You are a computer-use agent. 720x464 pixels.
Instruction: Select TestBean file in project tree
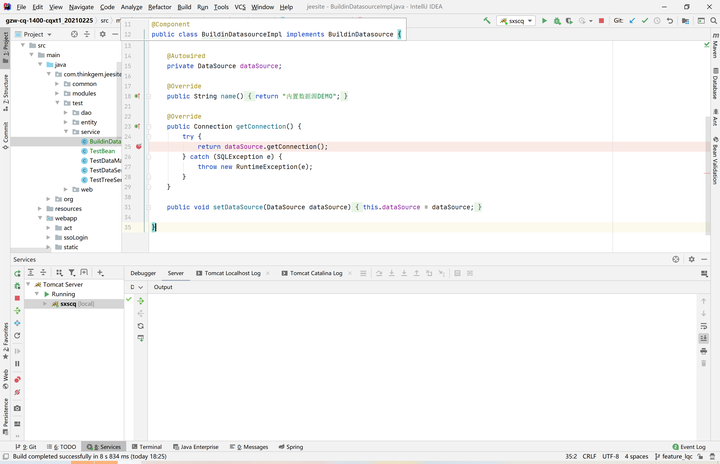coord(101,151)
